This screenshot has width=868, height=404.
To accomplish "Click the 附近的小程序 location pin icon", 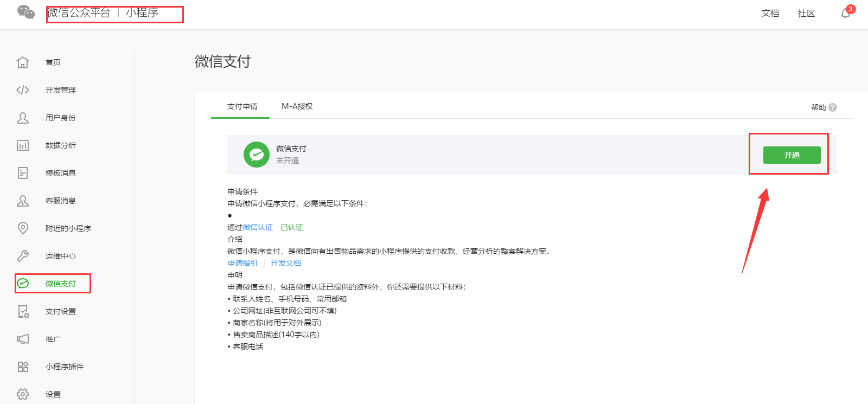I will [23, 228].
